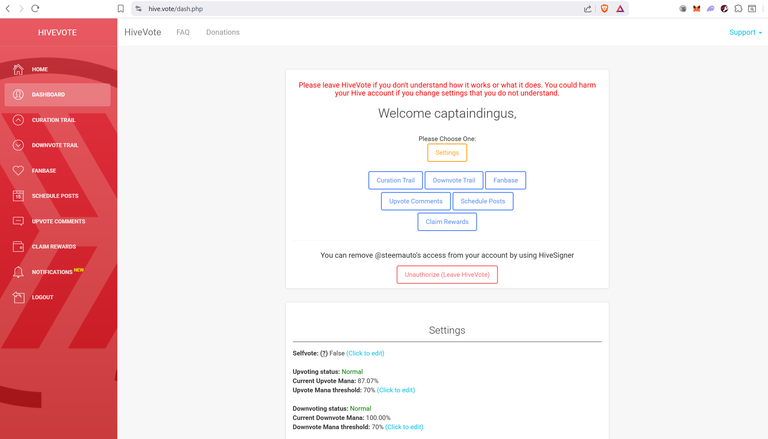Open the red and black round extension icon
768x439 pixels.
724,9
